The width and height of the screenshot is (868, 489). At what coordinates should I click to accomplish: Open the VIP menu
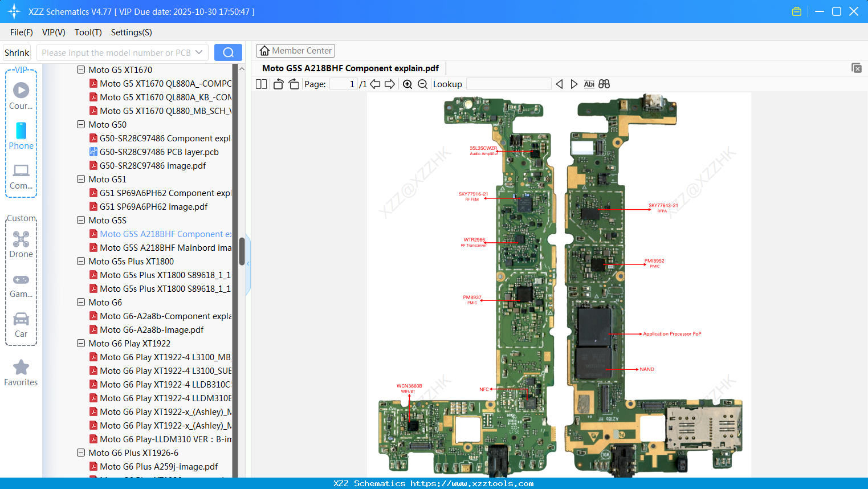click(x=53, y=32)
